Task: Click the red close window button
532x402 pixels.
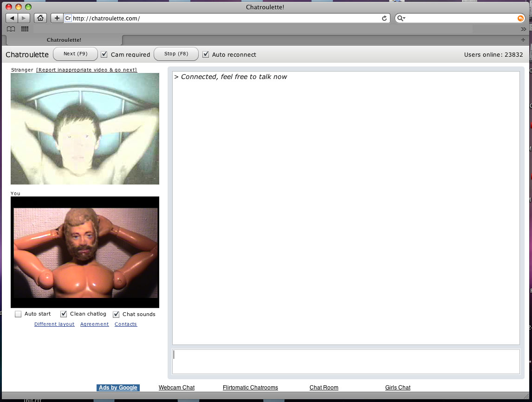Action: [x=9, y=7]
